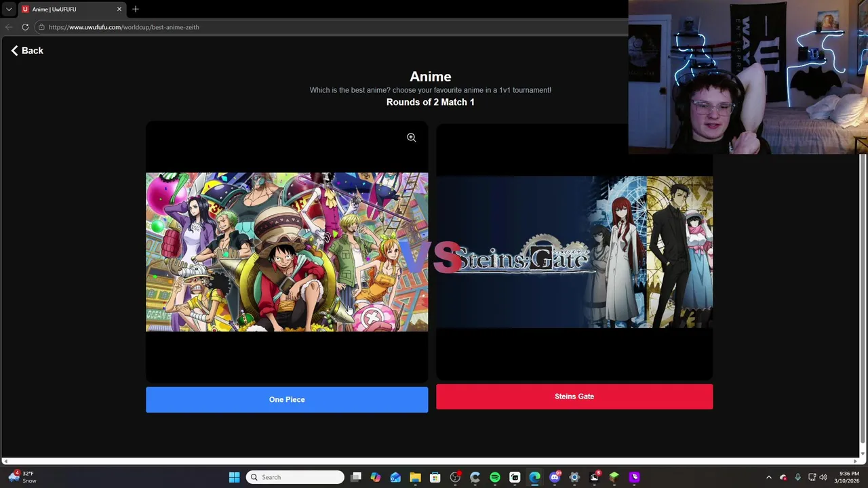Open the Windows Start menu
The image size is (868, 488).
pyautogui.click(x=234, y=477)
